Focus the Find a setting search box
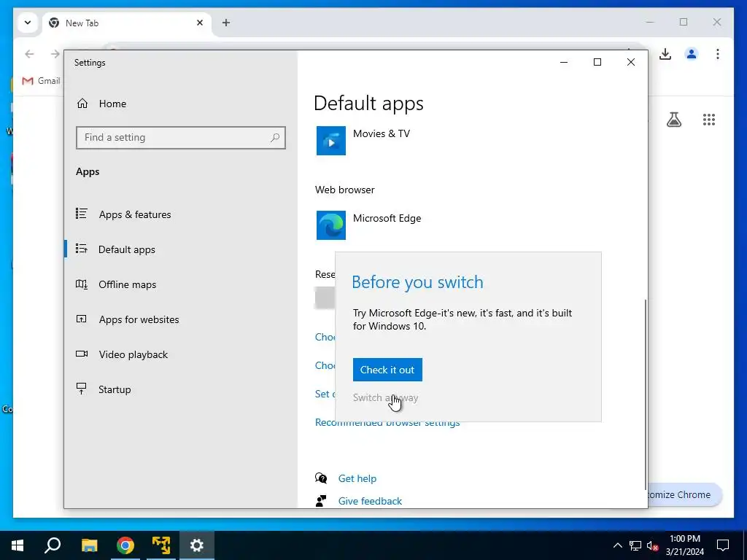Image resolution: width=747 pixels, height=560 pixels. pyautogui.click(x=181, y=138)
